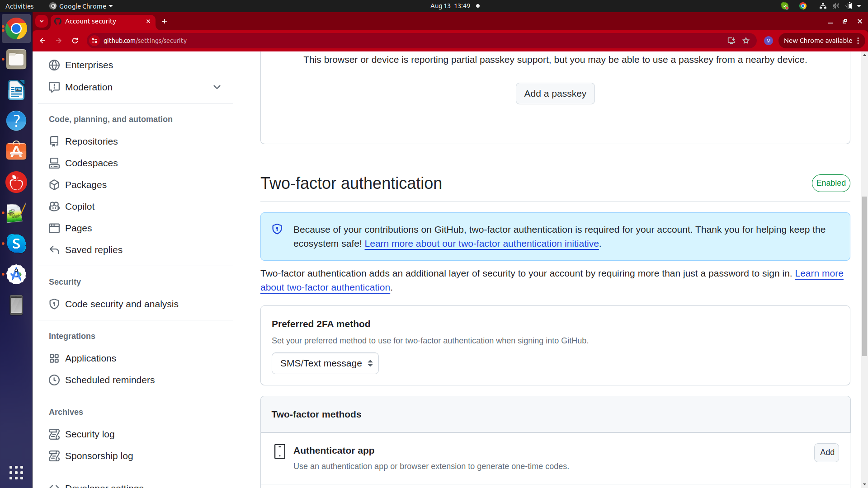
Task: Click the Pages browser icon
Action: [x=54, y=228]
